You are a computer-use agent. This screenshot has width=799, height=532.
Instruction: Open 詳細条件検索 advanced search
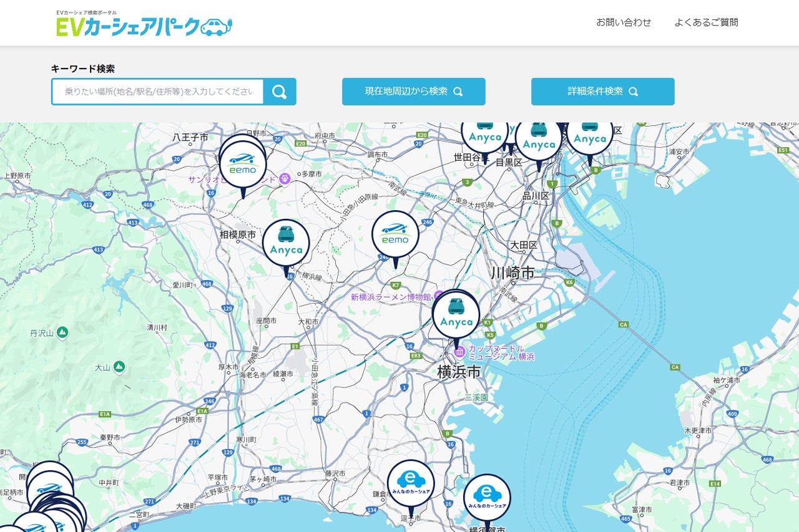click(x=603, y=92)
